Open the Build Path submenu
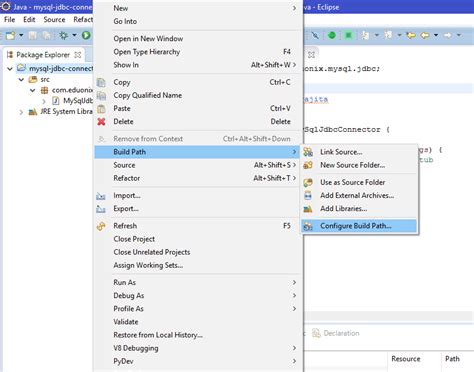Viewport: 474px width, 372px height. coord(197,152)
